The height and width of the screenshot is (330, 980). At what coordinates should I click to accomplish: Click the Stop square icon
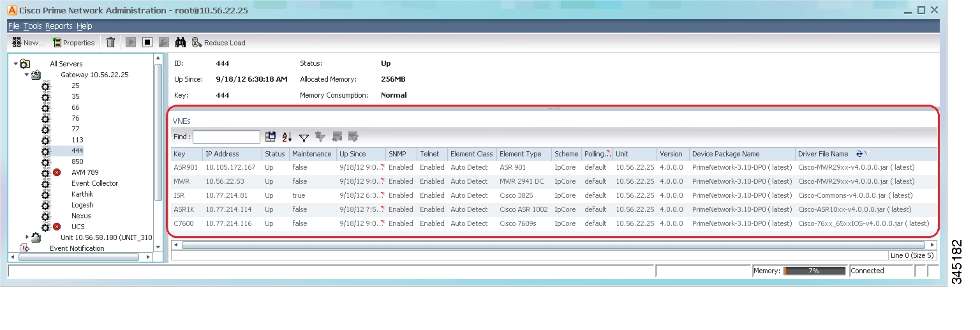point(147,43)
